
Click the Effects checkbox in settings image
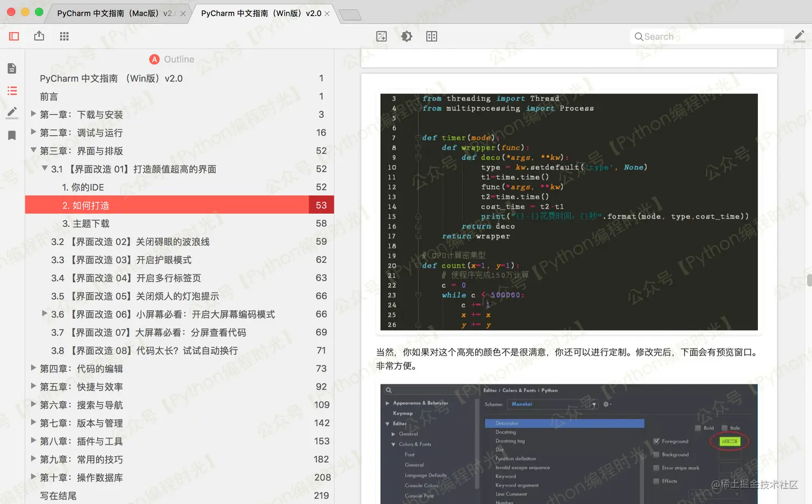pyautogui.click(x=656, y=481)
